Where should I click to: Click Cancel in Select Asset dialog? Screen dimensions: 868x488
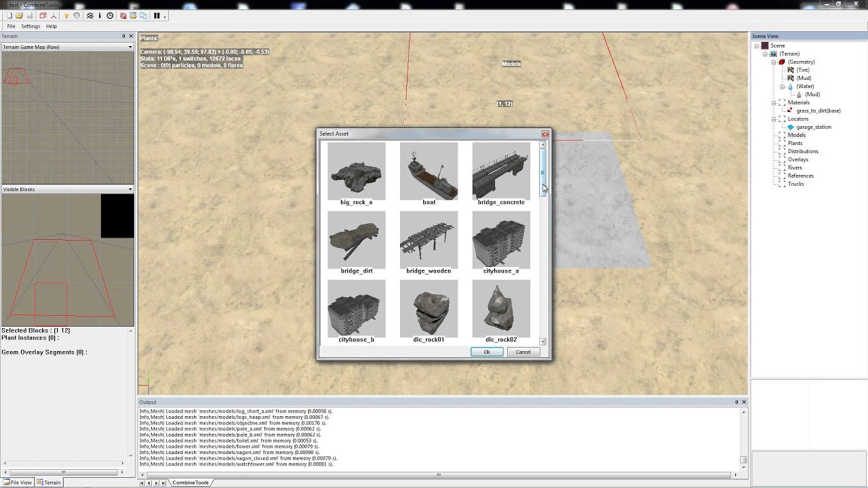(x=523, y=352)
